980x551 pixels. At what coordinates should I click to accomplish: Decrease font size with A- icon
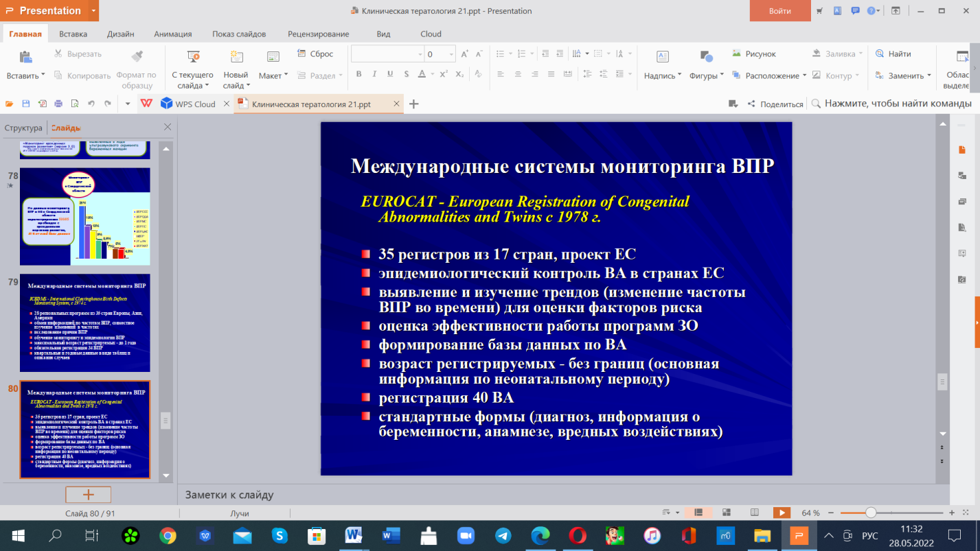(x=480, y=54)
